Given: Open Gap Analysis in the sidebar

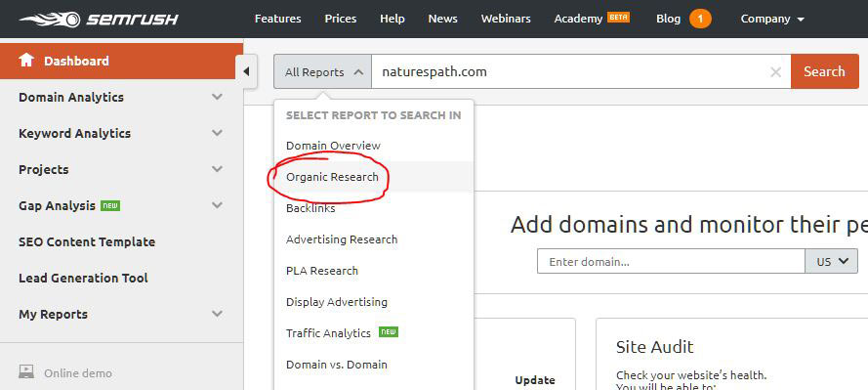Looking at the screenshot, I should (57, 205).
